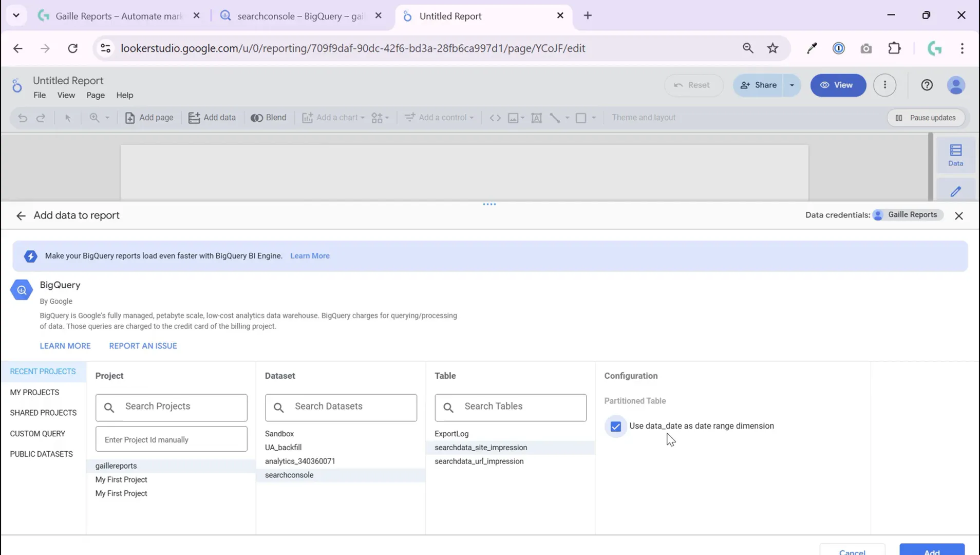The width and height of the screenshot is (980, 555).
Task: Open the browser extensions puzzle icon
Action: tap(894, 48)
